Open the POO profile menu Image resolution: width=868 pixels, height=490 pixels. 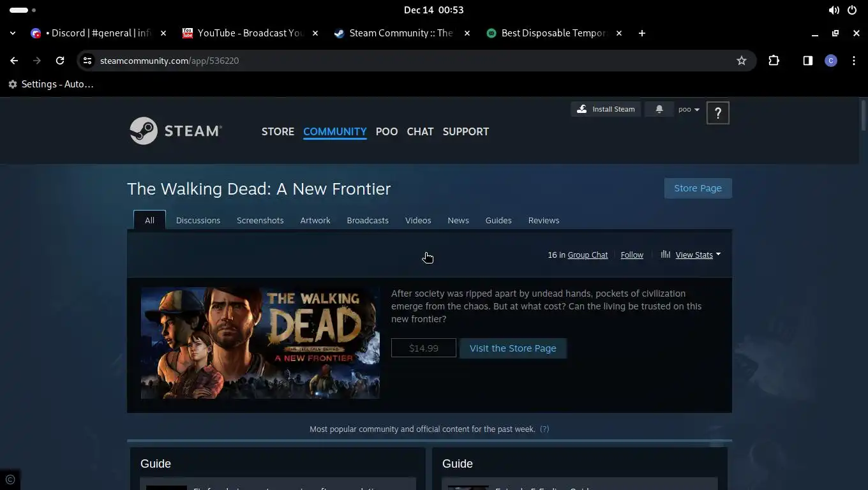coord(387,131)
